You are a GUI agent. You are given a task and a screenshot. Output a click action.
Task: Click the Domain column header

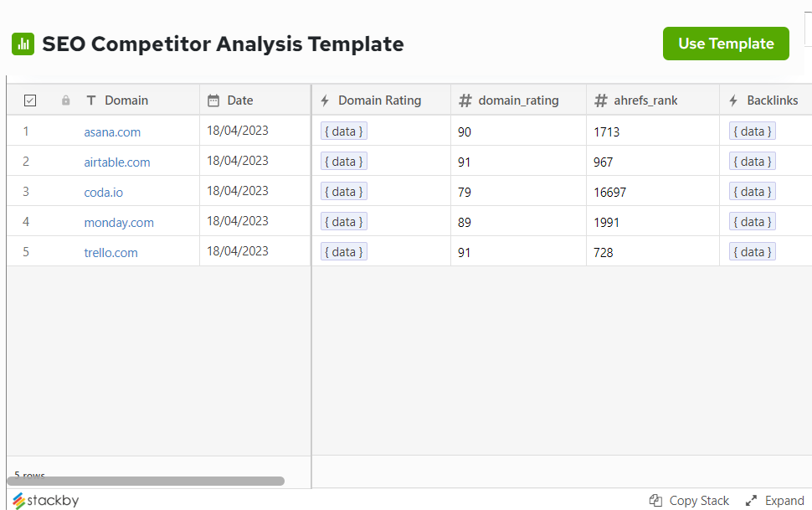[x=126, y=100]
